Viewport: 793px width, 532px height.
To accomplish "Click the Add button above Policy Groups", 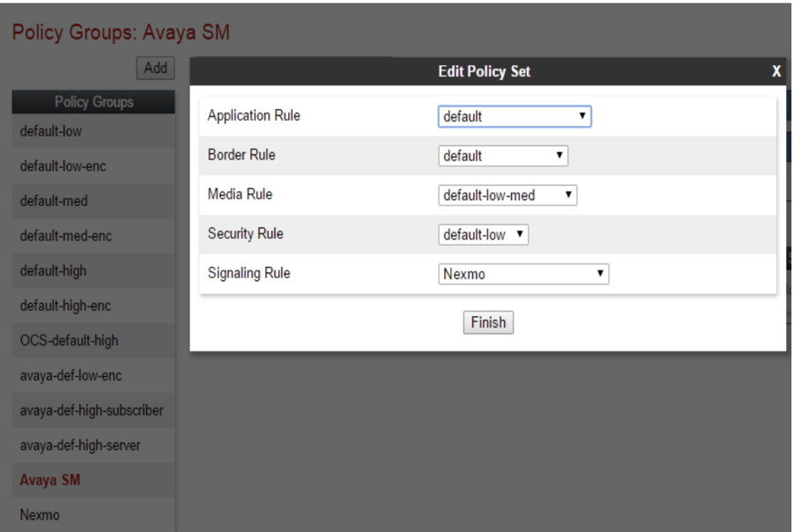I will pos(155,69).
